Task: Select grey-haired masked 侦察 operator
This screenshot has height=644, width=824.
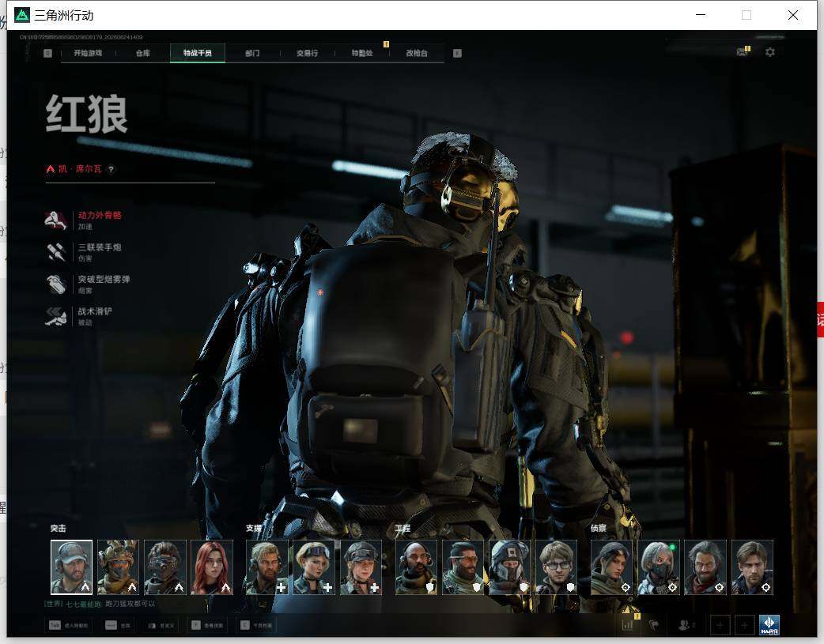Action: tap(659, 567)
